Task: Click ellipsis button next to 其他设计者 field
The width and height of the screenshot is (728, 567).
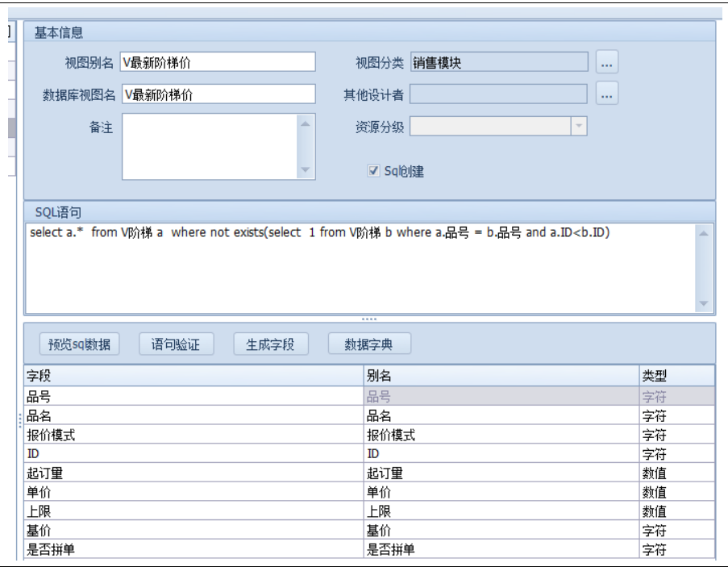Action: [607, 94]
